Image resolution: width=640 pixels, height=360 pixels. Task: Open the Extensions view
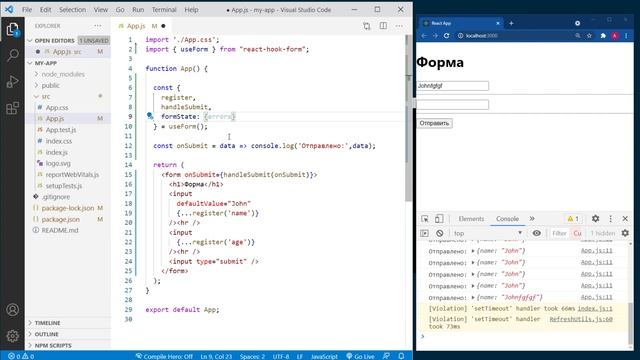[x=12, y=108]
